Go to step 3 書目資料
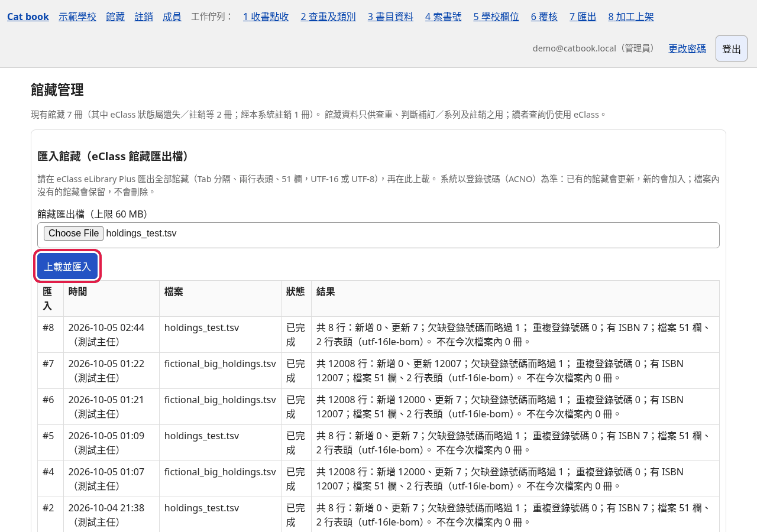757x532 pixels. [x=390, y=17]
